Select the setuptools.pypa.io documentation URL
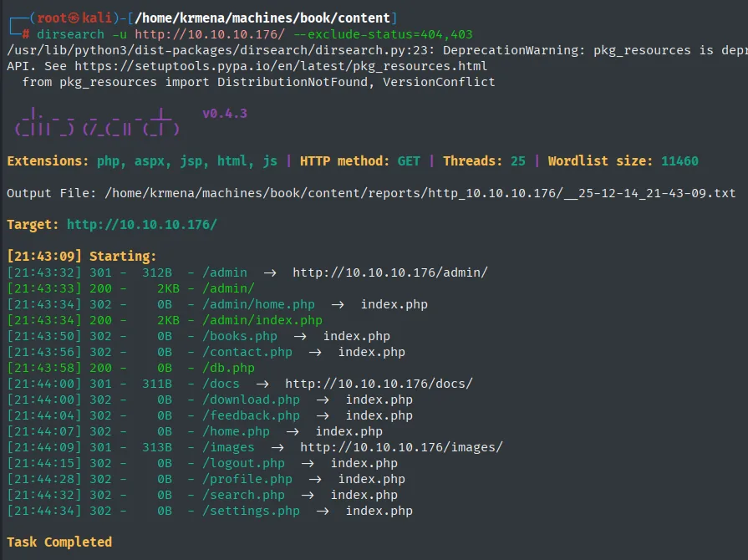This screenshot has height=560, width=748. pos(281,66)
